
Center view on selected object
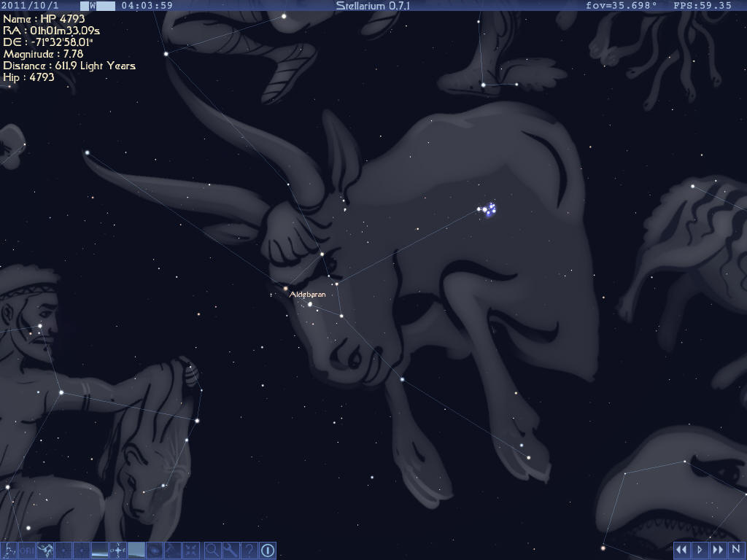190,551
